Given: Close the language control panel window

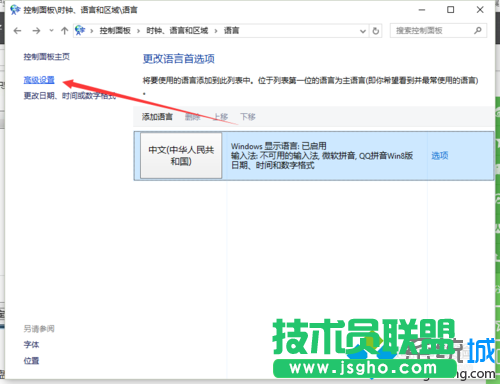Looking at the screenshot, I should click(x=480, y=10).
